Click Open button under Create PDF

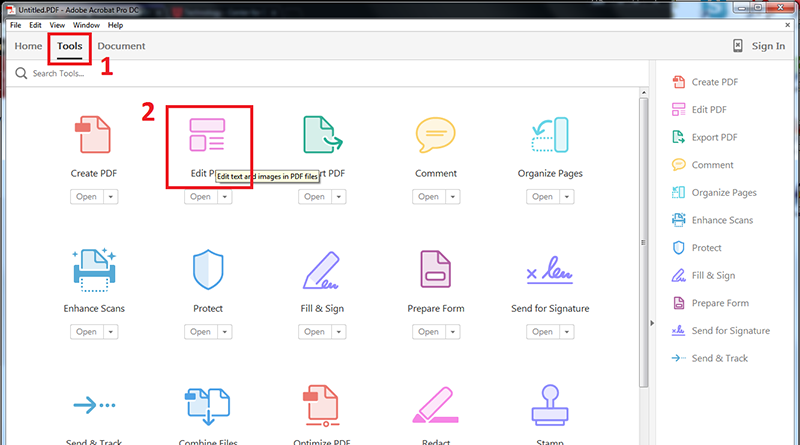86,196
